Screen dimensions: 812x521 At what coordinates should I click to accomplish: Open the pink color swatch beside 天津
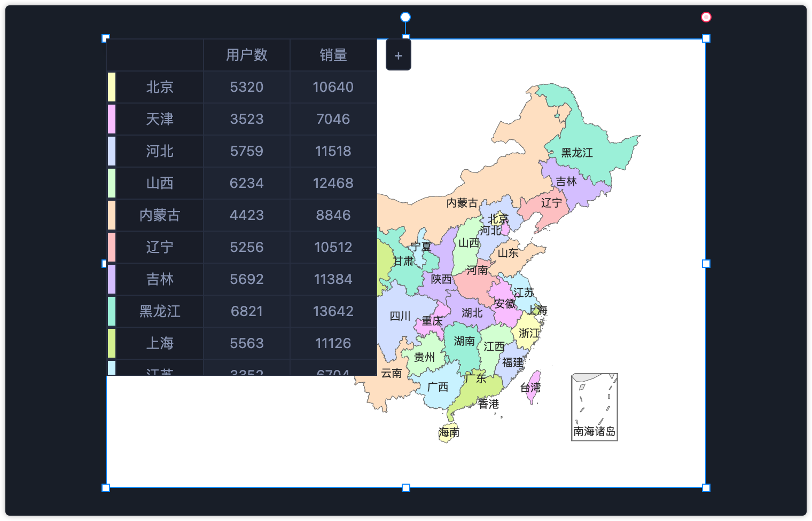(112, 119)
